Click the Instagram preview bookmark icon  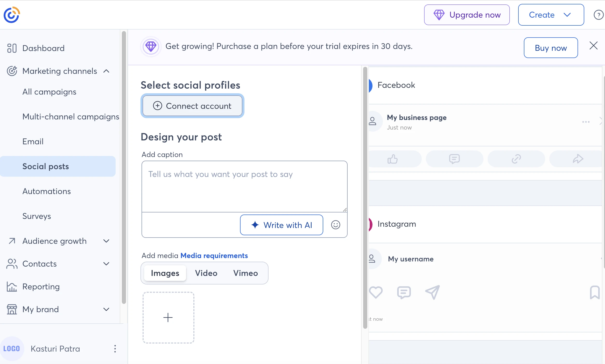[595, 292]
